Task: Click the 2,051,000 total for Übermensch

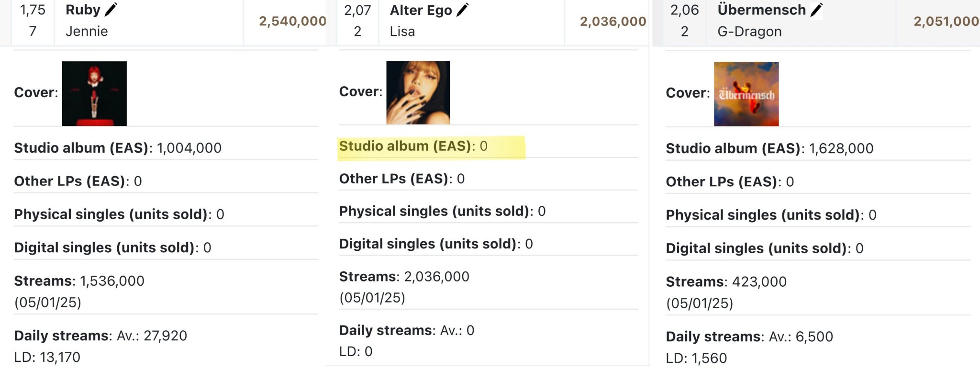Action: click(946, 21)
